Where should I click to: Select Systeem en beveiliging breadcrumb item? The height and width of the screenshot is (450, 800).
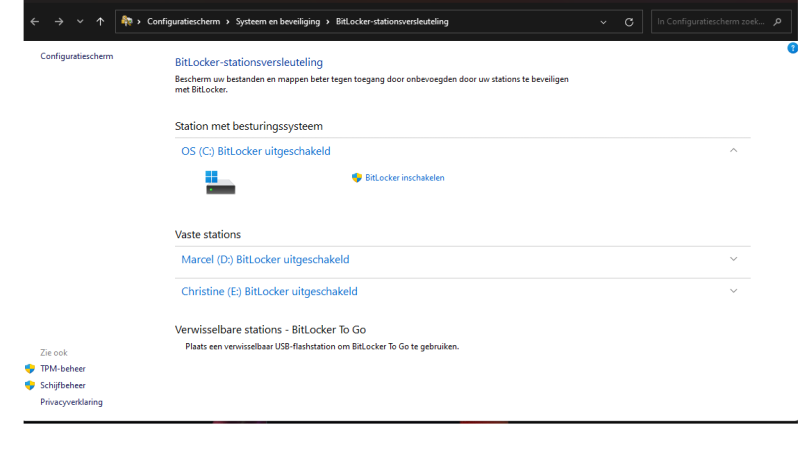tap(280, 21)
